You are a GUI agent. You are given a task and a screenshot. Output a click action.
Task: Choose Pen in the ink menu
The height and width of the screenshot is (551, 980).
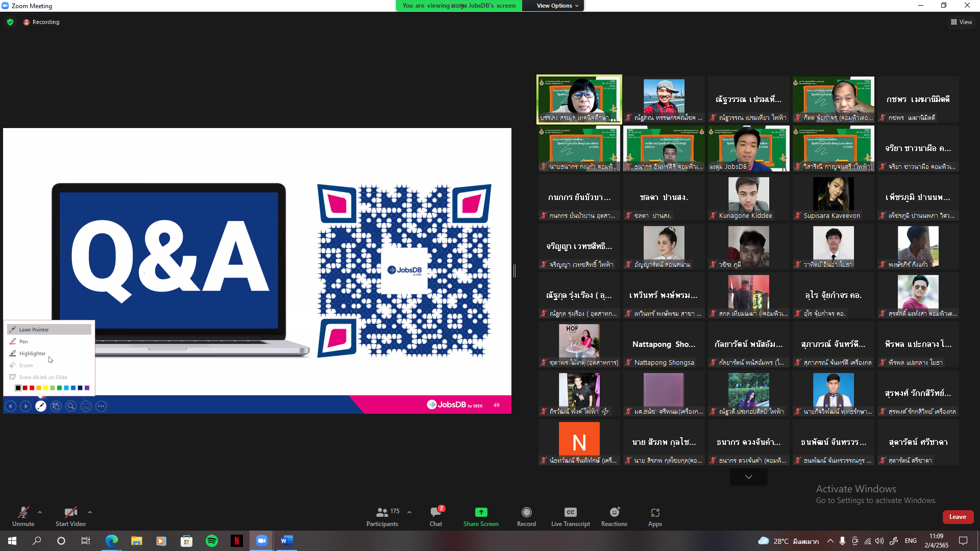click(23, 341)
